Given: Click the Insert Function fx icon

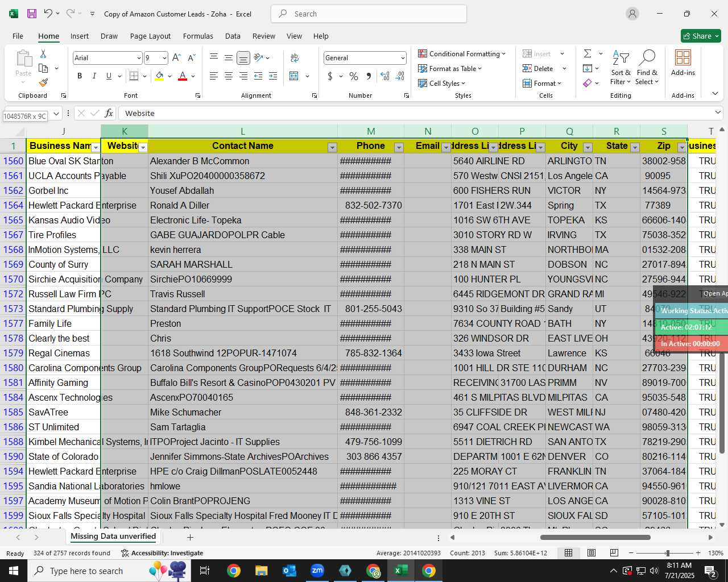Looking at the screenshot, I should pos(109,113).
